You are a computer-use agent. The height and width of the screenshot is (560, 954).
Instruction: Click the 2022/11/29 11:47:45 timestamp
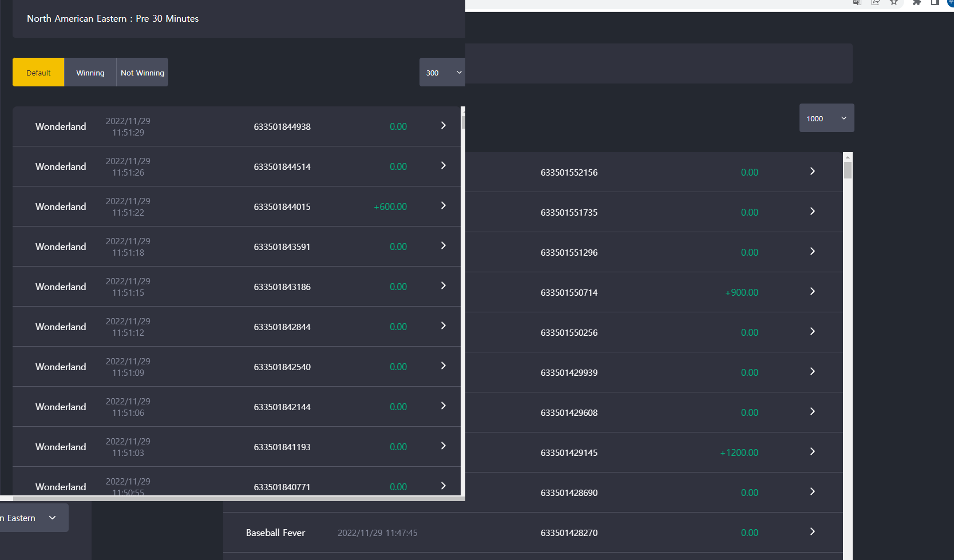[x=378, y=533]
